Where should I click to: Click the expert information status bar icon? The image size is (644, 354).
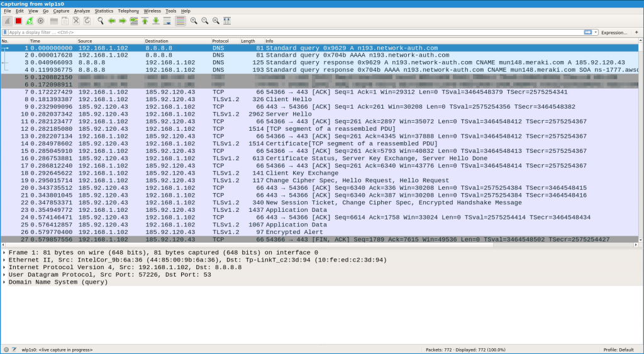[x=6, y=350]
